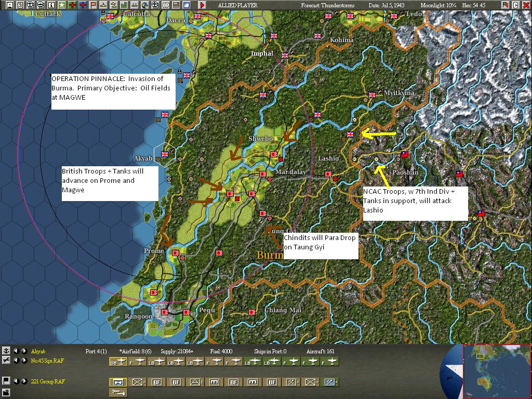Select the Chiang Mai Japanese base flag
Screen dimensions: 532x399
tap(252, 312)
